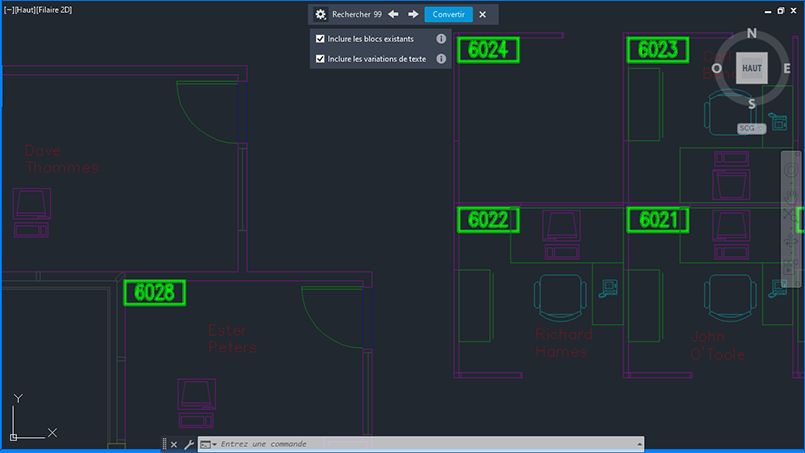The width and height of the screenshot is (805, 453).
Task: Restore down the drawing window
Action: pos(780,10)
